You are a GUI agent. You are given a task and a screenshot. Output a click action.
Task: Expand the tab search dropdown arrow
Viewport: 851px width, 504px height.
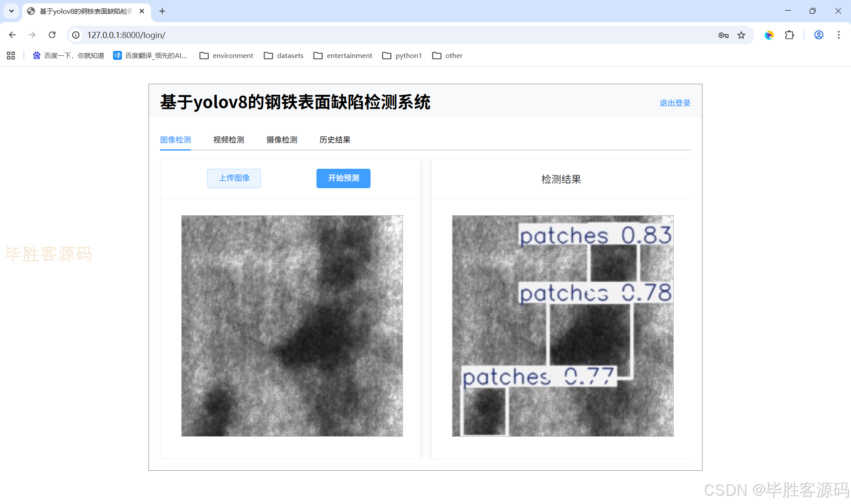[x=12, y=11]
